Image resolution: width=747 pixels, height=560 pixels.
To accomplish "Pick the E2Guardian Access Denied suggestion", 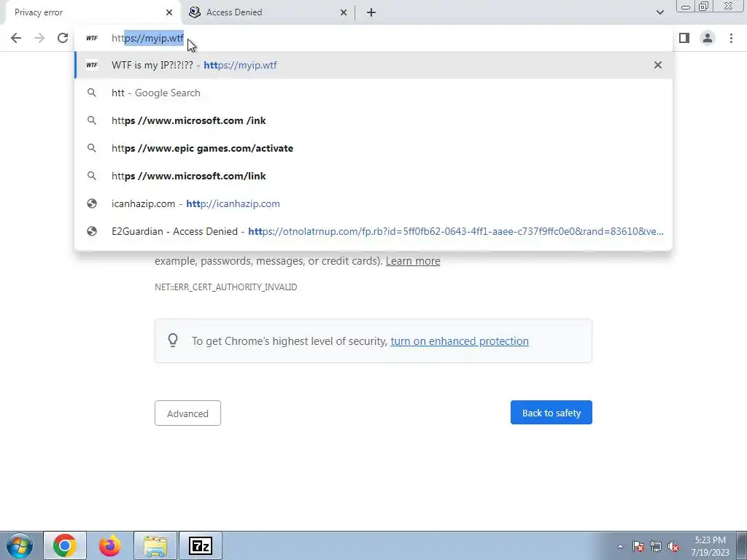I will pos(373,231).
